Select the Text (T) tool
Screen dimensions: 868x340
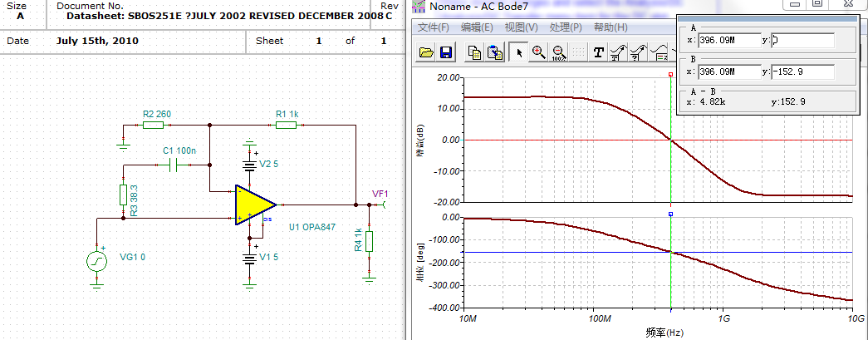(x=598, y=52)
